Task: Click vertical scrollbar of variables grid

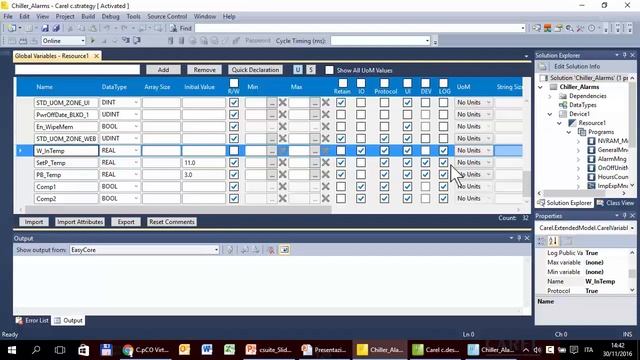Action: (526, 184)
